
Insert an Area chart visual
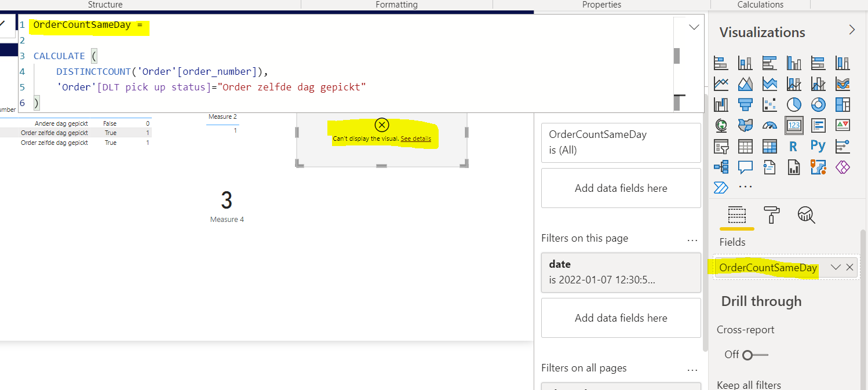[x=745, y=83]
